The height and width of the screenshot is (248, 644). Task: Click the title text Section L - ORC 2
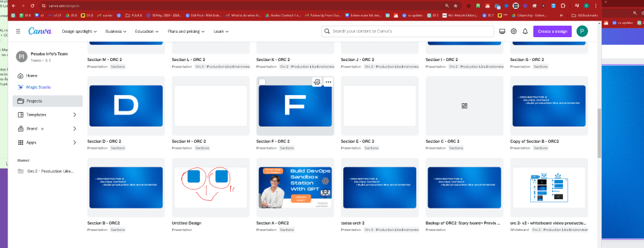click(189, 60)
